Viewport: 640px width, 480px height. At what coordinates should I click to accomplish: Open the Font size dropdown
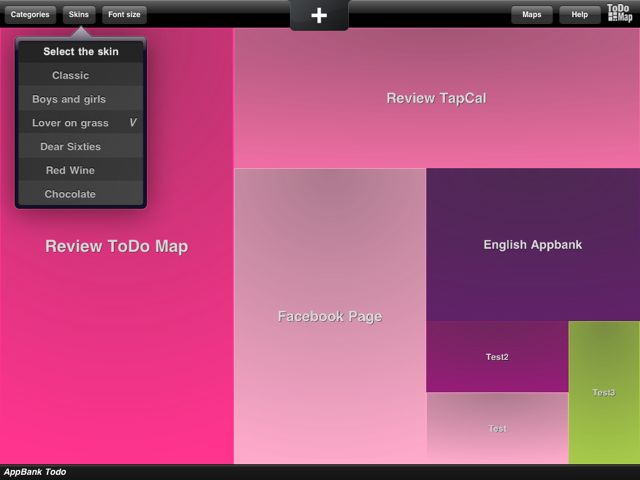[x=124, y=15]
